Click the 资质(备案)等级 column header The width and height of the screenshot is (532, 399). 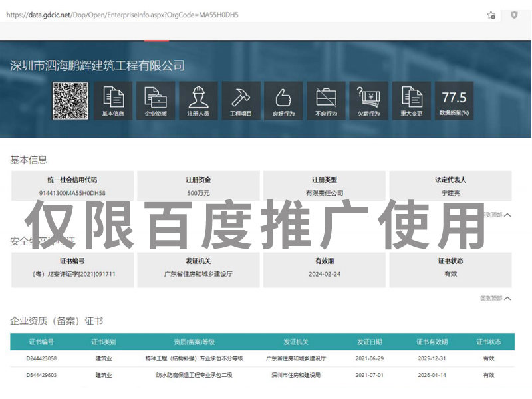tap(194, 342)
